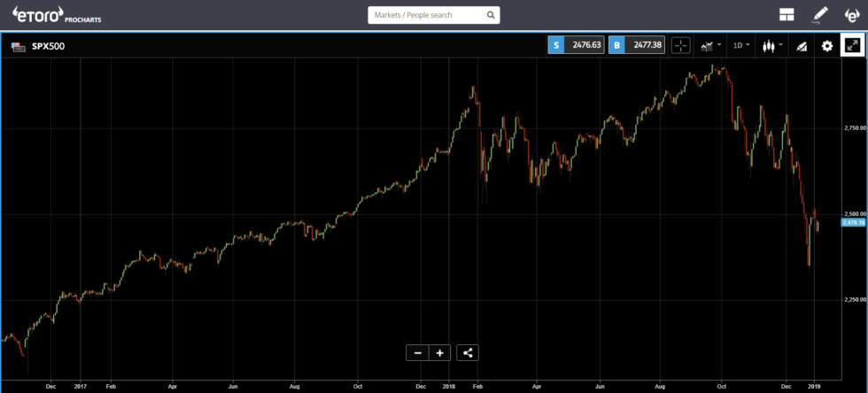The width and height of the screenshot is (868, 393).
Task: Click the Sell button at 2476.63
Action: 576,45
